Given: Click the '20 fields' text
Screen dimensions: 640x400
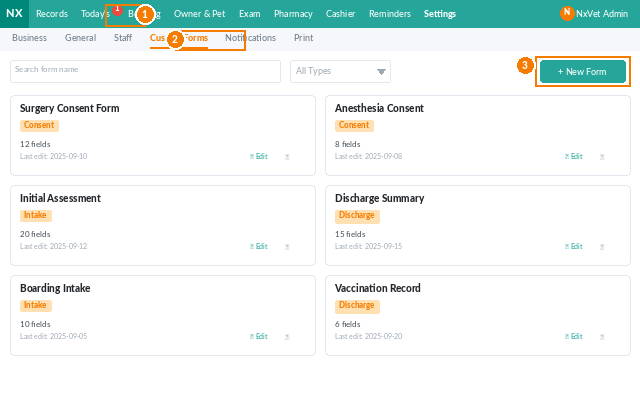Looking at the screenshot, I should (35, 234).
